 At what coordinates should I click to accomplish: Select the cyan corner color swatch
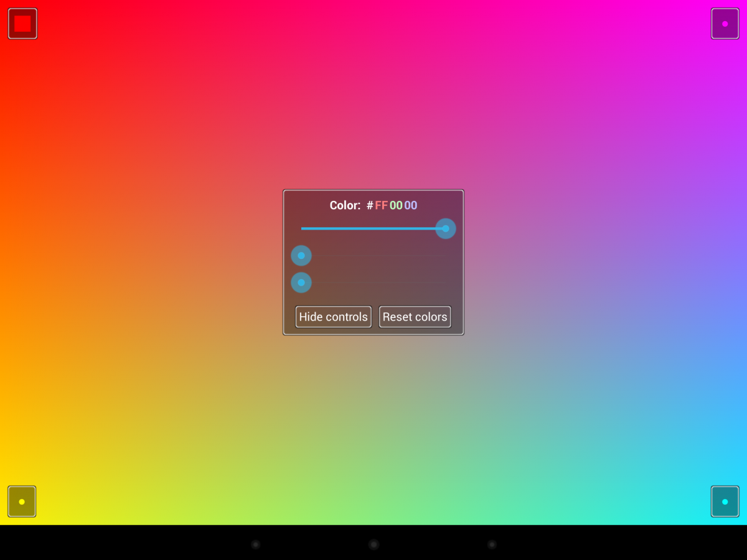[725, 502]
